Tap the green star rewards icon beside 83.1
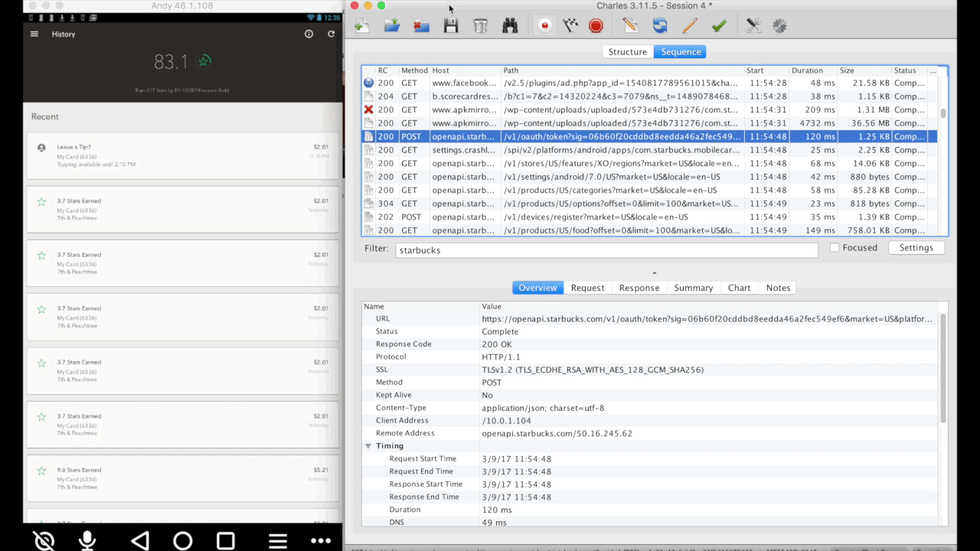The height and width of the screenshot is (551, 980). click(203, 61)
